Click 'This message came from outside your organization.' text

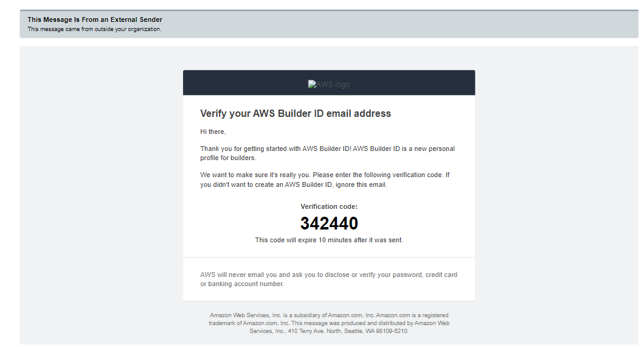[x=94, y=29]
